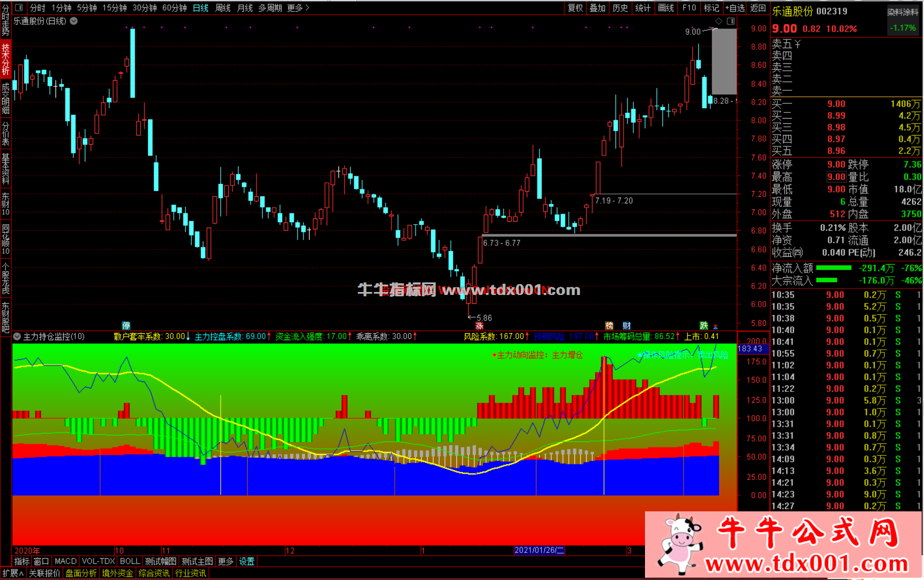The height and width of the screenshot is (580, 924).
Task: Open 境外资金 tab
Action: [x=118, y=573]
